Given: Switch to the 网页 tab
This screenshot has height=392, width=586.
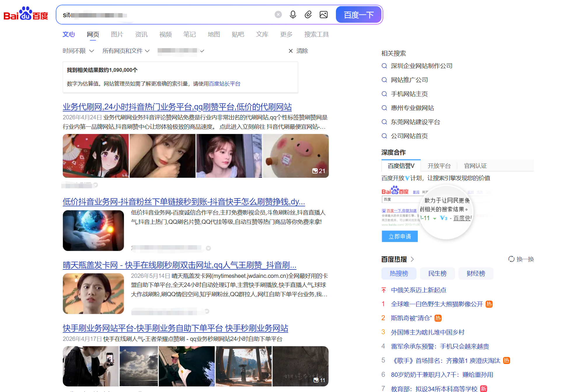Looking at the screenshot, I should point(93,34).
